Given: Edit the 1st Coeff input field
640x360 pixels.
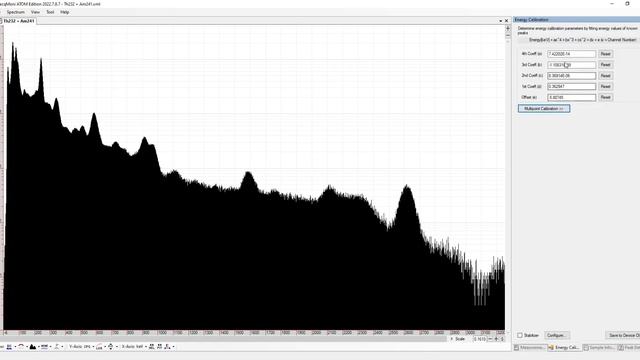Looking at the screenshot, I should 571,87.
